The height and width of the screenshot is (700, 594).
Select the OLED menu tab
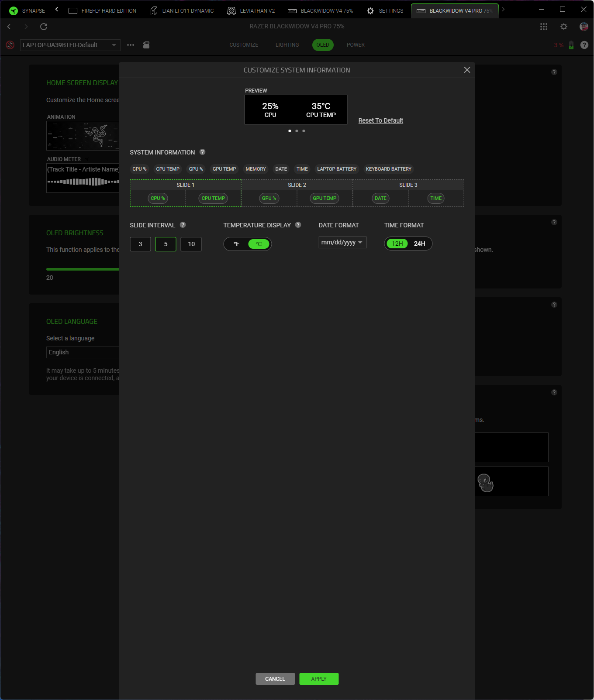pyautogui.click(x=323, y=45)
